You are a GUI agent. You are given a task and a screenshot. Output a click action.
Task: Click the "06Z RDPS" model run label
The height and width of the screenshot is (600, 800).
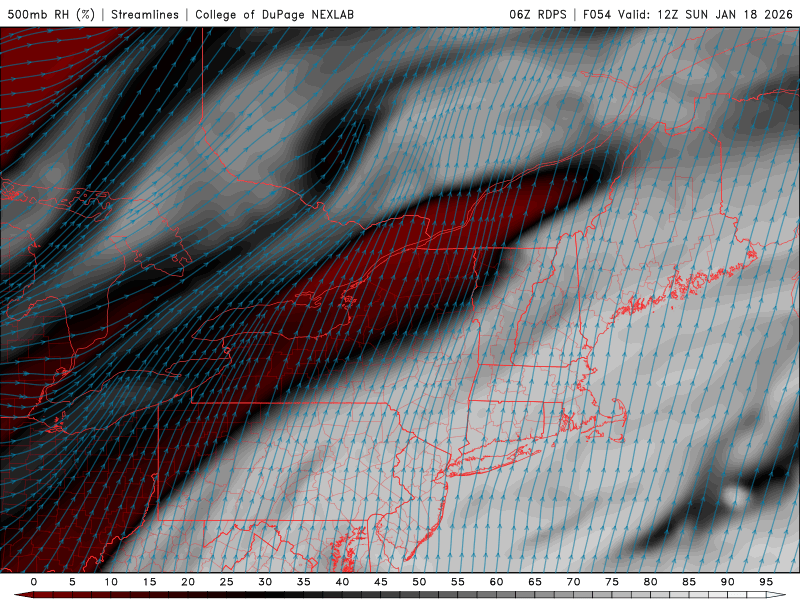[x=538, y=15]
